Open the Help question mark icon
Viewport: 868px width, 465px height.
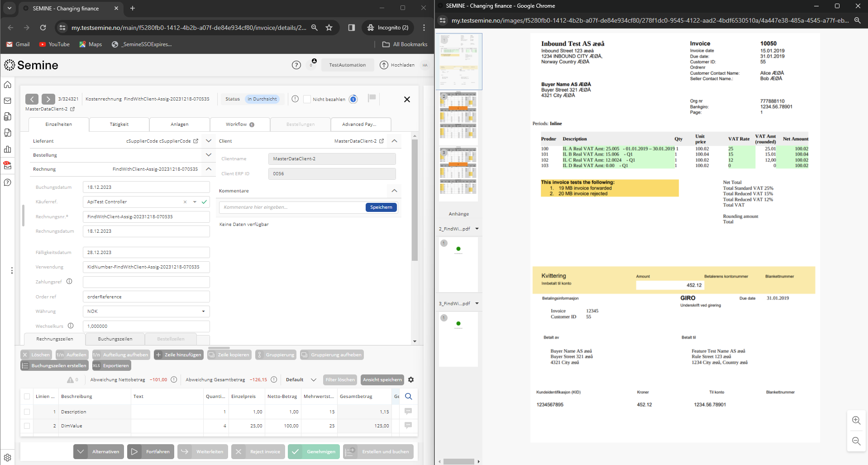pos(7,182)
